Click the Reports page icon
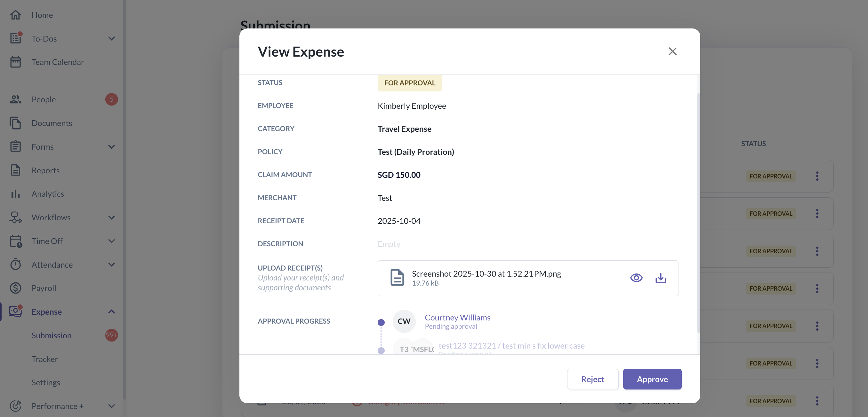This screenshot has height=417, width=868. pos(15,170)
